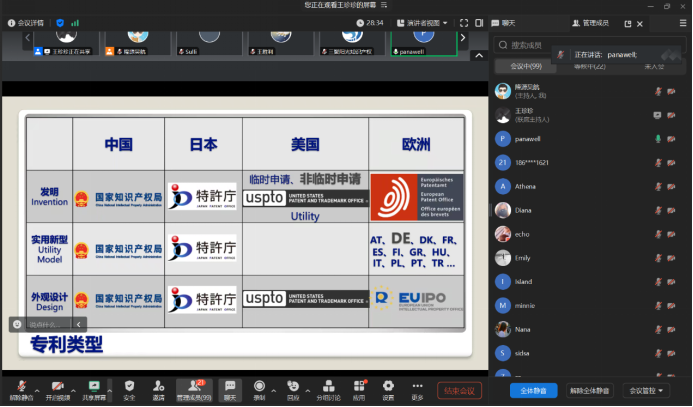Viewport: 693px width, 407px height.
Task: Select panawell's highlighted video thumbnail
Action: click(x=424, y=43)
